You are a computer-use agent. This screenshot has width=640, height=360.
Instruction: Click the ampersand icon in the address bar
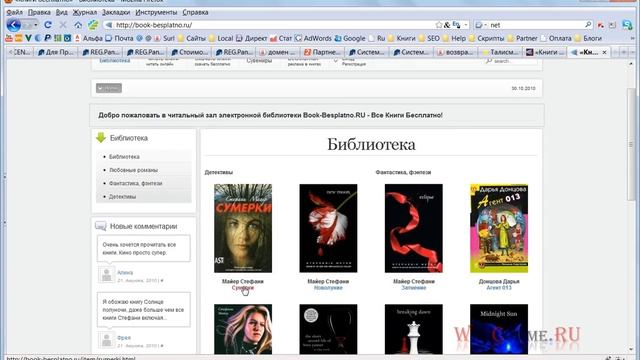(447, 25)
